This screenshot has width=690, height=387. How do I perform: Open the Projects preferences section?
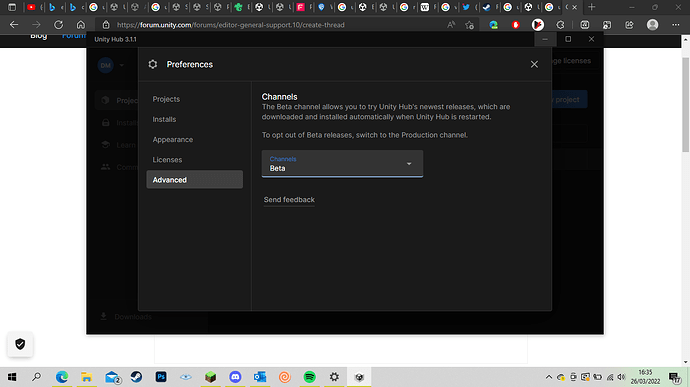coord(166,99)
